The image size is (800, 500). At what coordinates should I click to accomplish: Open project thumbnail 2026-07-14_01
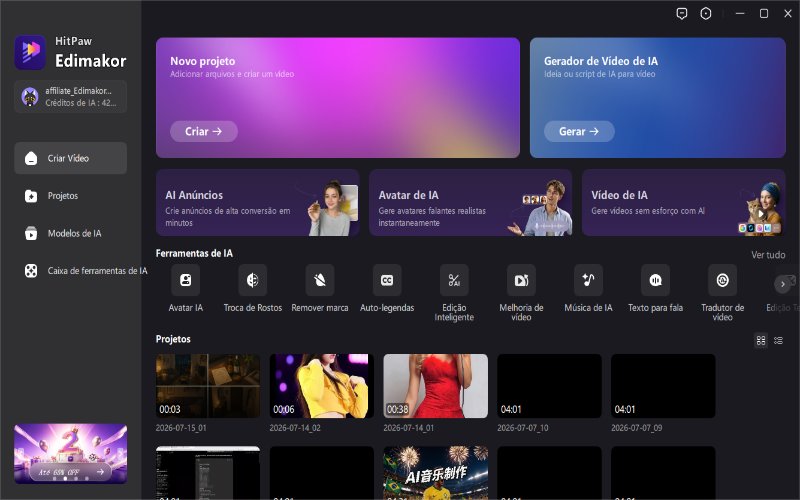point(435,386)
